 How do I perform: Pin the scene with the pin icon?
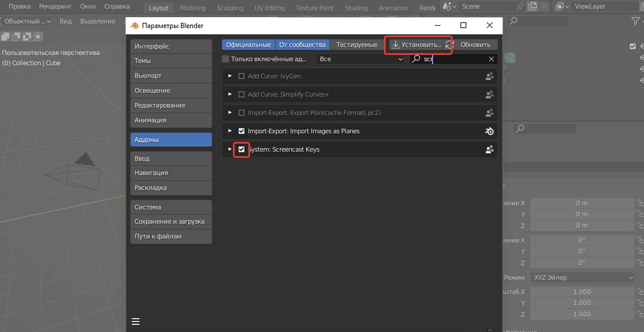point(520,6)
